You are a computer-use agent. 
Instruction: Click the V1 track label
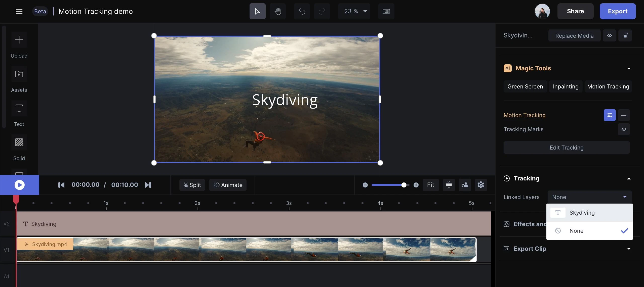[7, 250]
